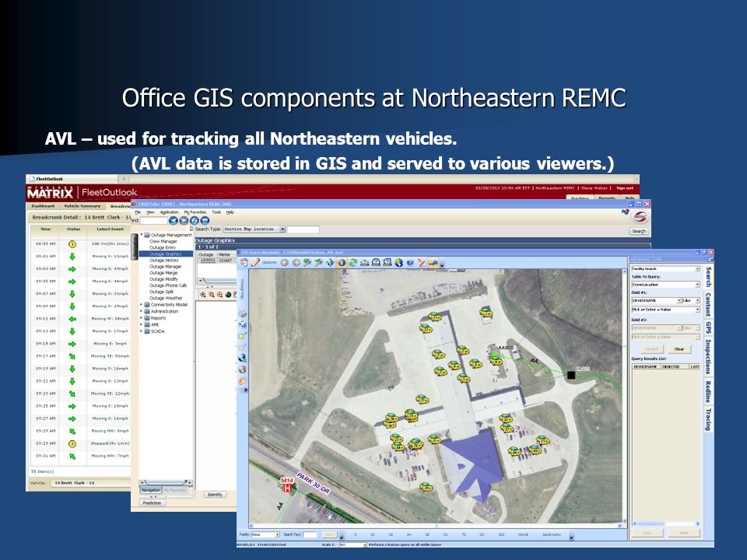Click the Prediction button in OMS window

tap(152, 503)
